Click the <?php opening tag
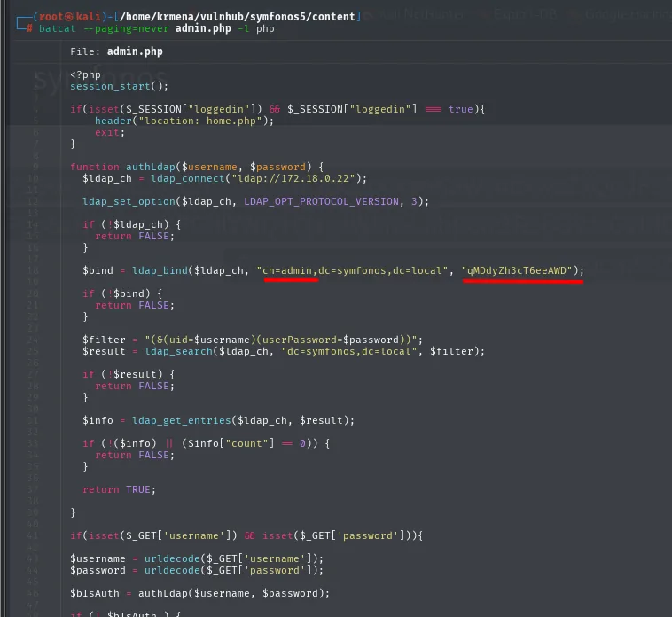 click(85, 74)
